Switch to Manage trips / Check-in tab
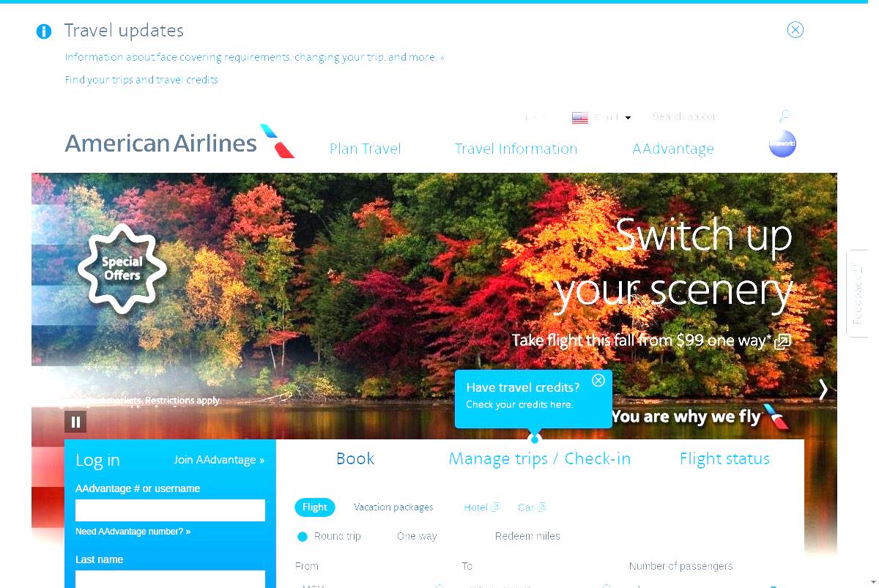Screen dimensions: 879x588 (539, 458)
